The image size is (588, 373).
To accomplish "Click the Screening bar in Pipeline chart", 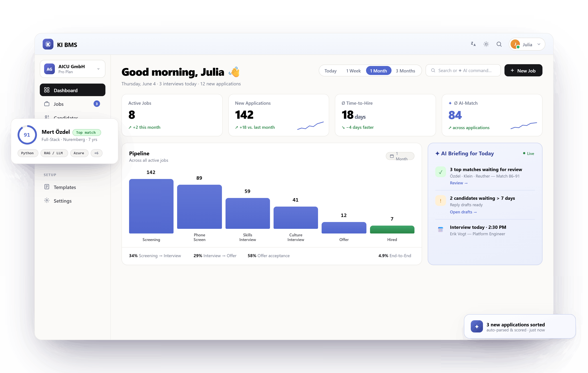I will point(151,206).
